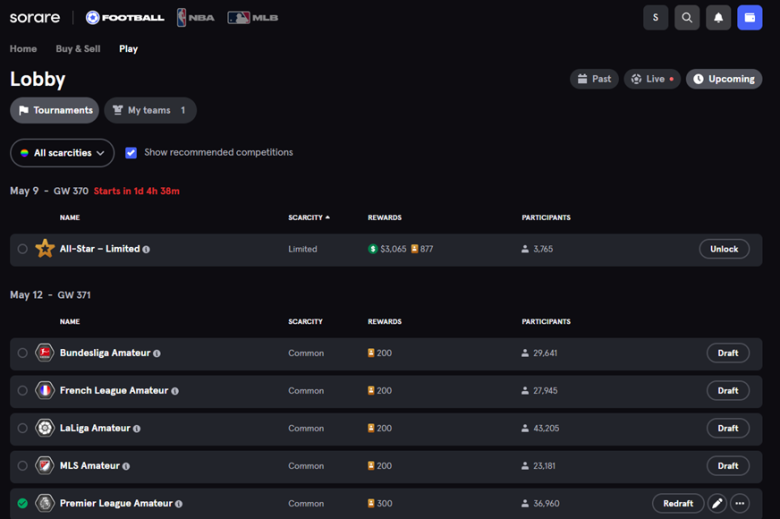Click the Sorare logo
780x519 pixels.
tap(35, 18)
